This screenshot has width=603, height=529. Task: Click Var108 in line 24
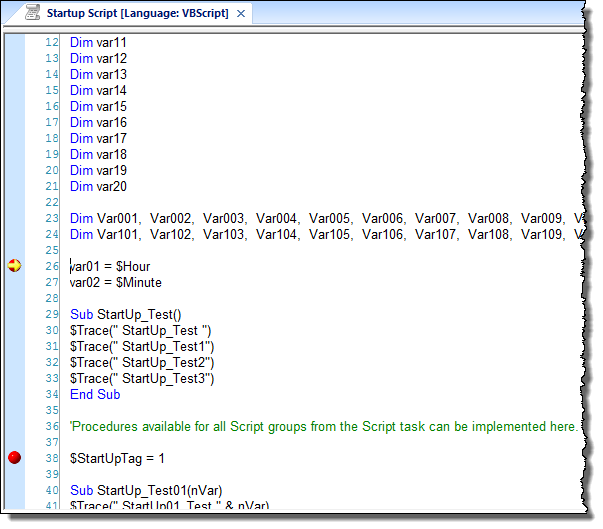488,235
